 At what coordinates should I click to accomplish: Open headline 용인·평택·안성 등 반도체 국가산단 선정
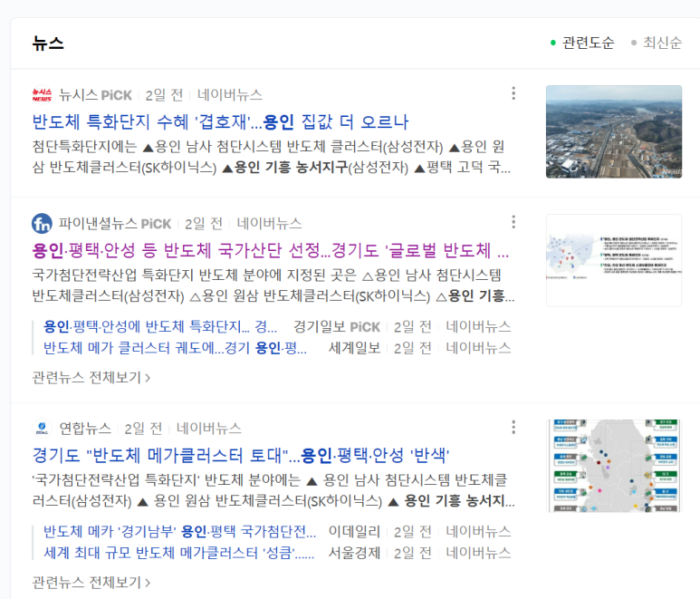tap(271, 250)
